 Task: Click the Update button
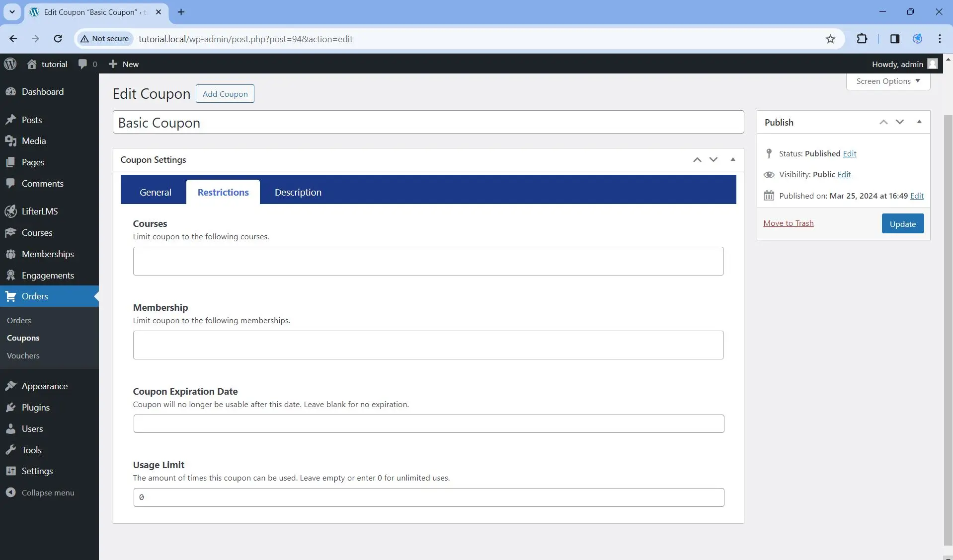click(x=903, y=223)
